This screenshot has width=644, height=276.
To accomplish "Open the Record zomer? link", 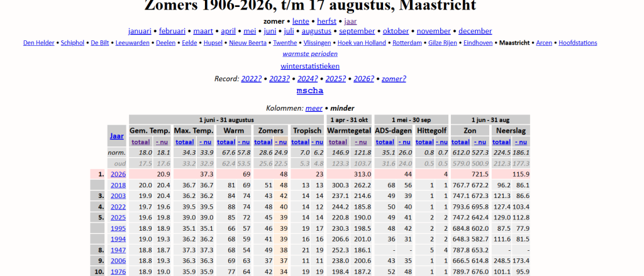I will tap(394, 79).
